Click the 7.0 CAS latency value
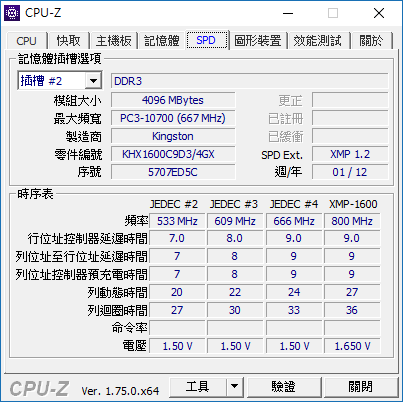Image resolution: width=403 pixels, height=402 pixels. point(177,238)
